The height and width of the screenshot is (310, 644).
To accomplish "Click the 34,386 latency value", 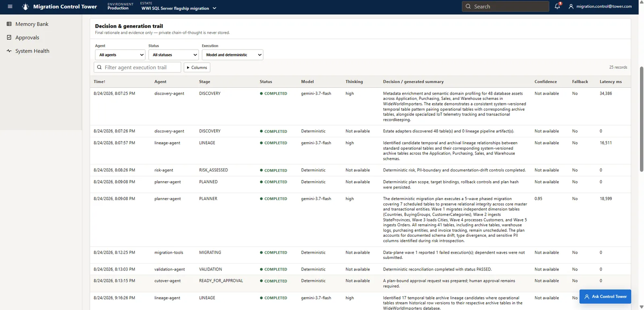I will (606, 93).
